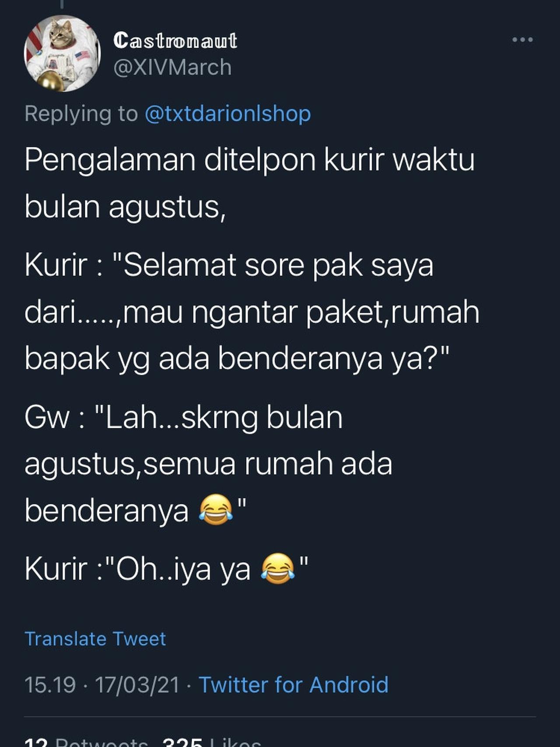560x747 pixels.
Task: Open the three-dot more options menu
Action: (522, 39)
